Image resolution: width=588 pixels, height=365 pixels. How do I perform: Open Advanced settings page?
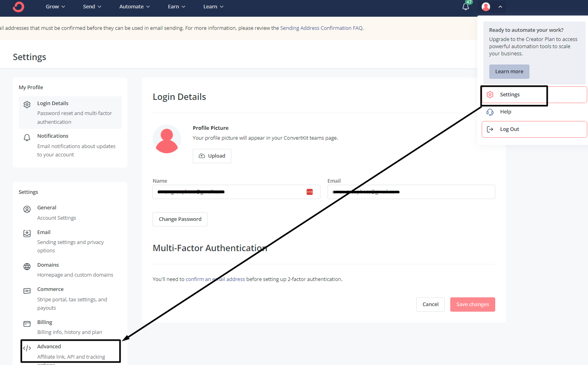[70, 351]
